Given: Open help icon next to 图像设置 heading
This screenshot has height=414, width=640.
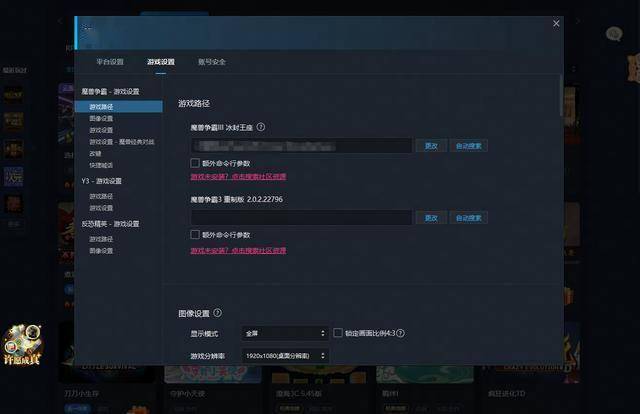Looking at the screenshot, I should point(218,313).
